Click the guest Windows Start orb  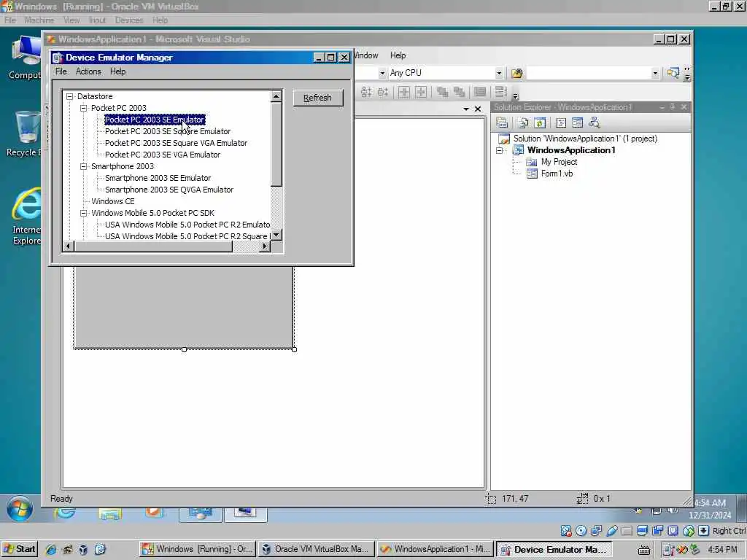(x=20, y=509)
